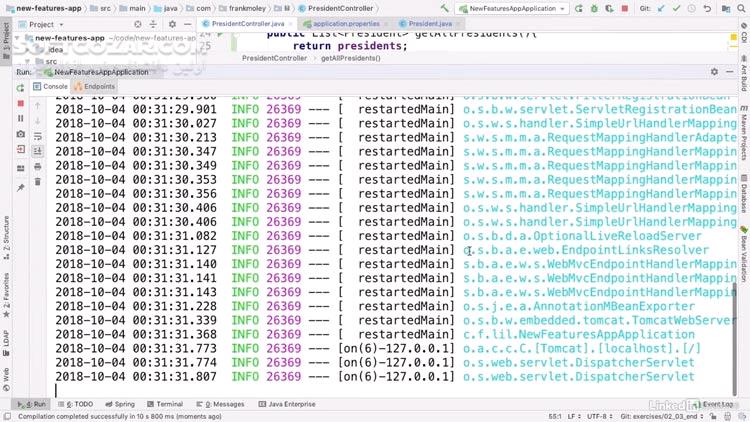750x422 pixels.
Task: Click Print console icon
Action: pyautogui.click(x=38, y=167)
